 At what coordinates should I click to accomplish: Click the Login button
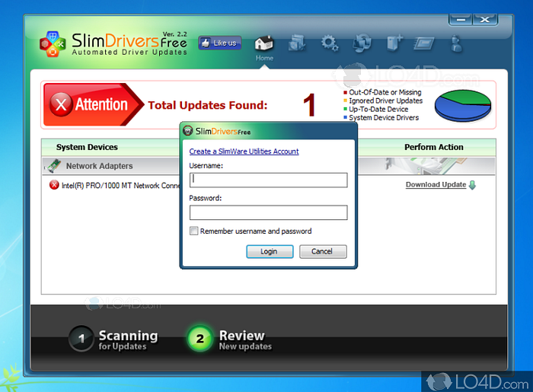(270, 251)
